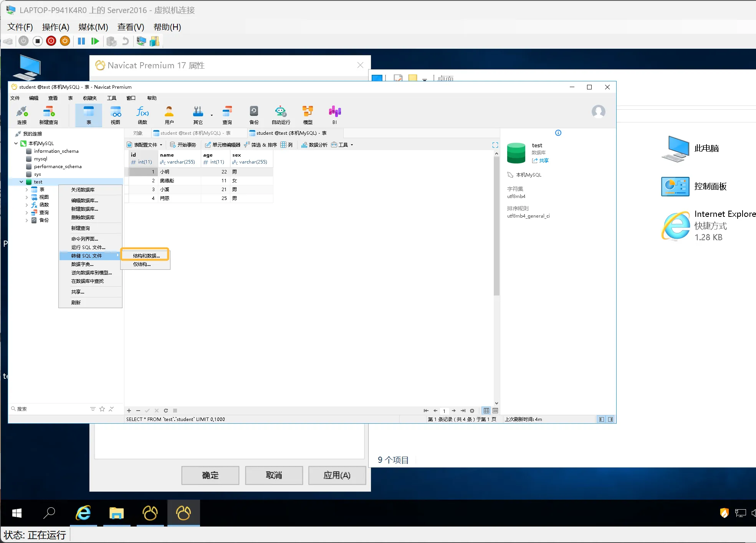Screen dimensions: 756x543
Task: Expand the 函数 functions node
Action: click(26, 205)
